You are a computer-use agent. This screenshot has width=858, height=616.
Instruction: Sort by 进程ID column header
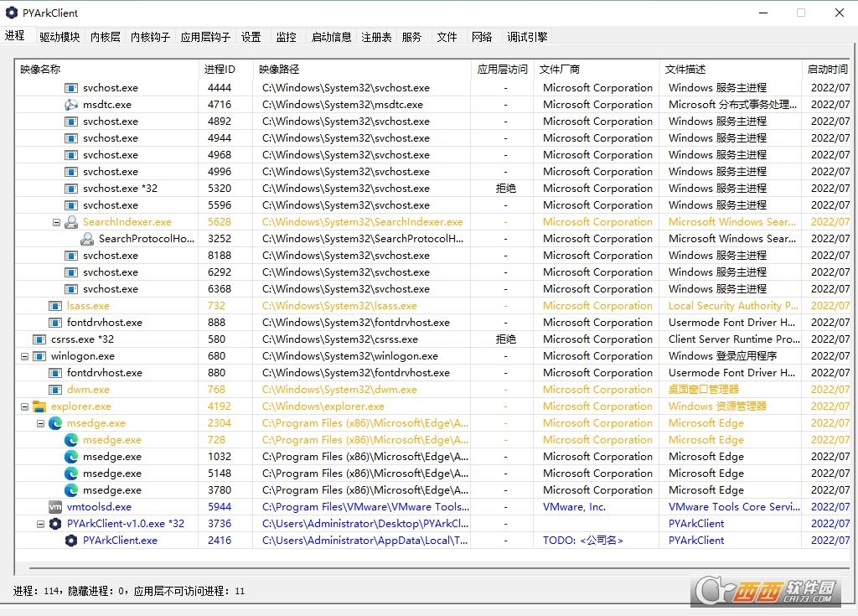[x=226, y=69]
